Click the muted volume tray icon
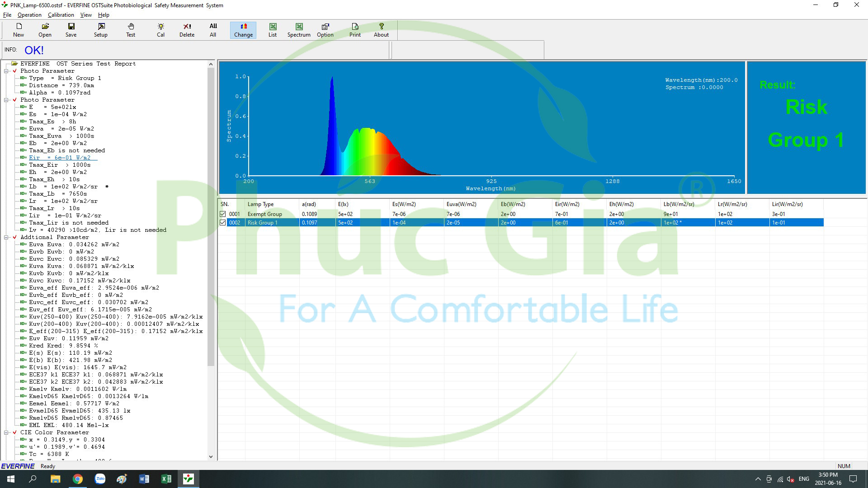 [x=791, y=479]
